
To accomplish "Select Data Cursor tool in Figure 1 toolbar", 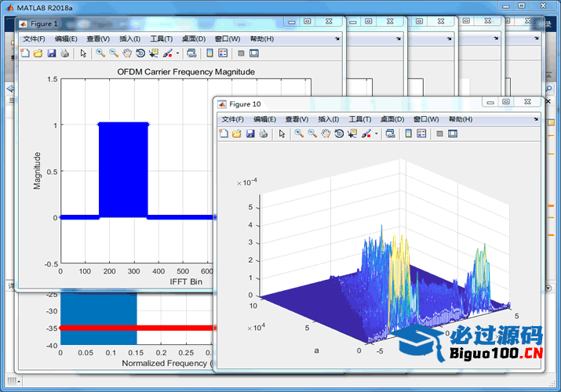I will coord(154,53).
